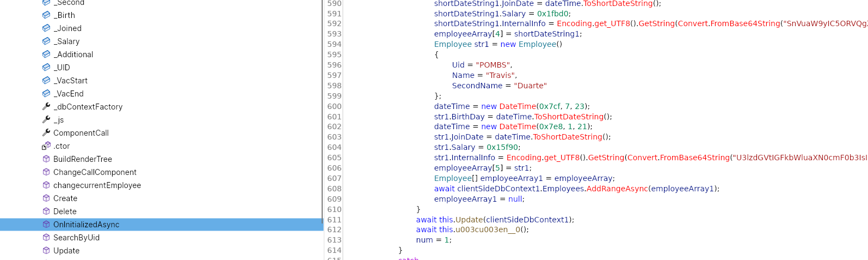
Task: Click the method icon beside Delete
Action: (x=46, y=211)
